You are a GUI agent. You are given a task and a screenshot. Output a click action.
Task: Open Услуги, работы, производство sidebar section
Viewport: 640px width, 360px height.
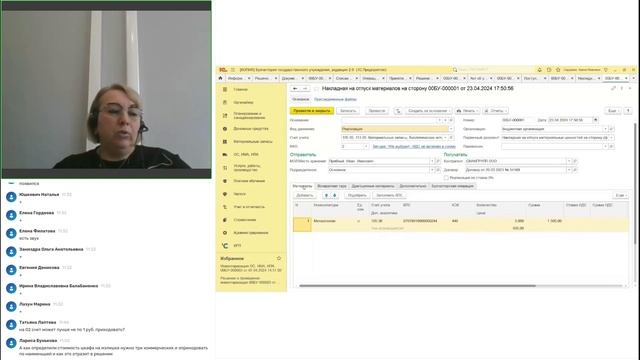pyautogui.click(x=247, y=168)
